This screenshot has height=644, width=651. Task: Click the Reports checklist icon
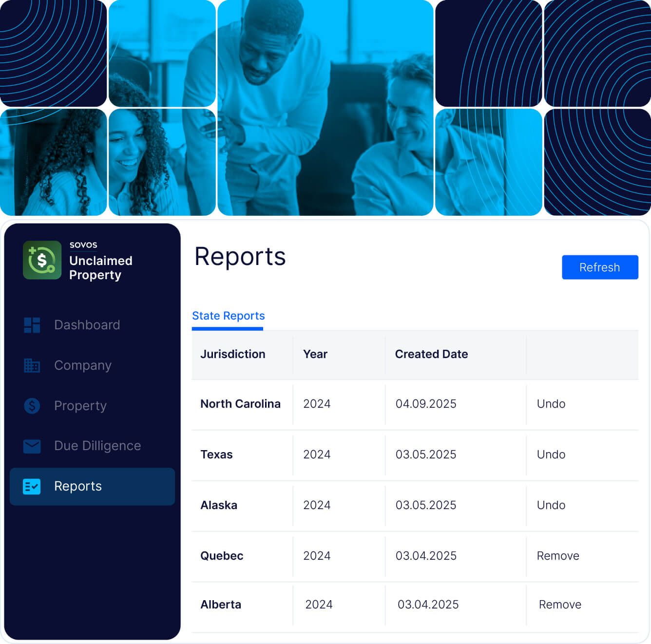pos(32,486)
